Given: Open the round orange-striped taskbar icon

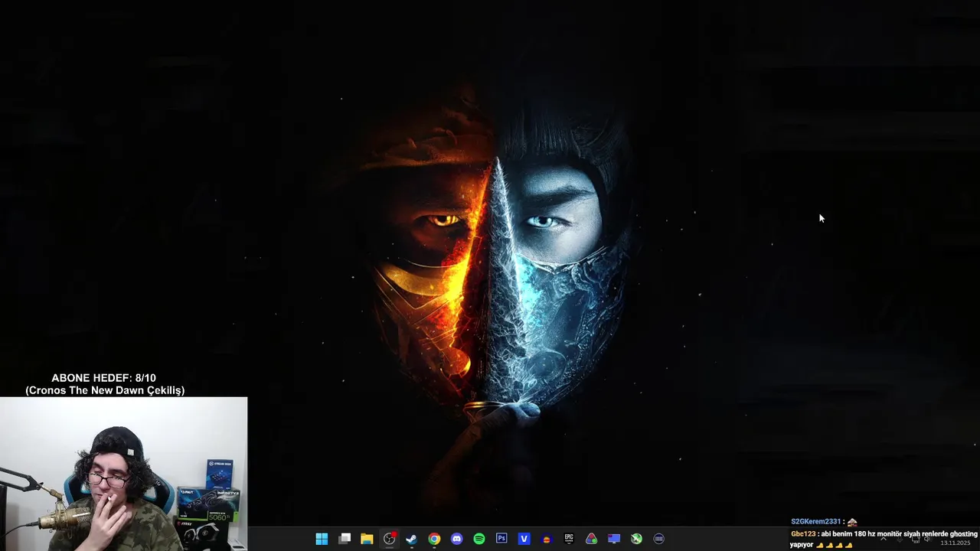Looking at the screenshot, I should pyautogui.click(x=546, y=539).
